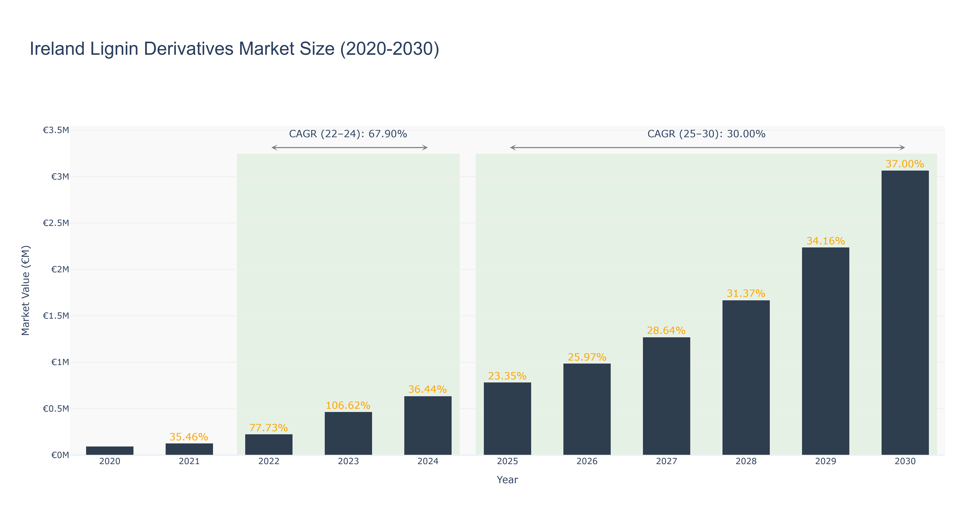
Task: Click the 2030 market value bar
Action: coord(905,313)
